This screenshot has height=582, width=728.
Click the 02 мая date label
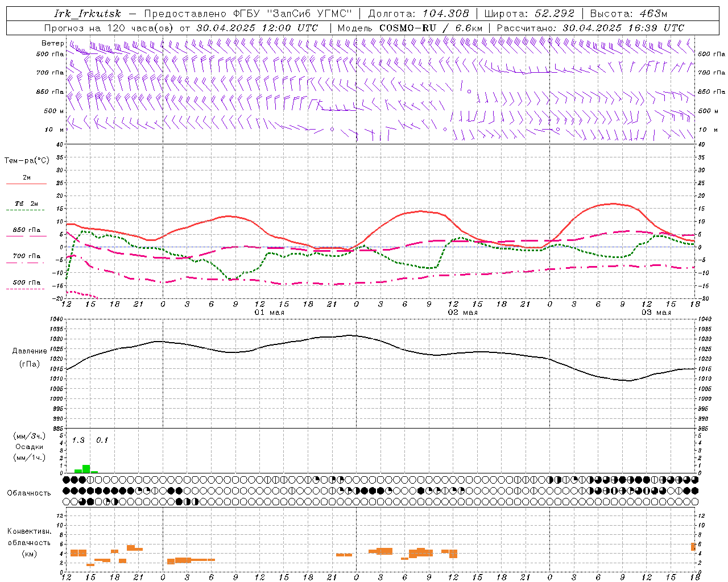click(x=462, y=313)
